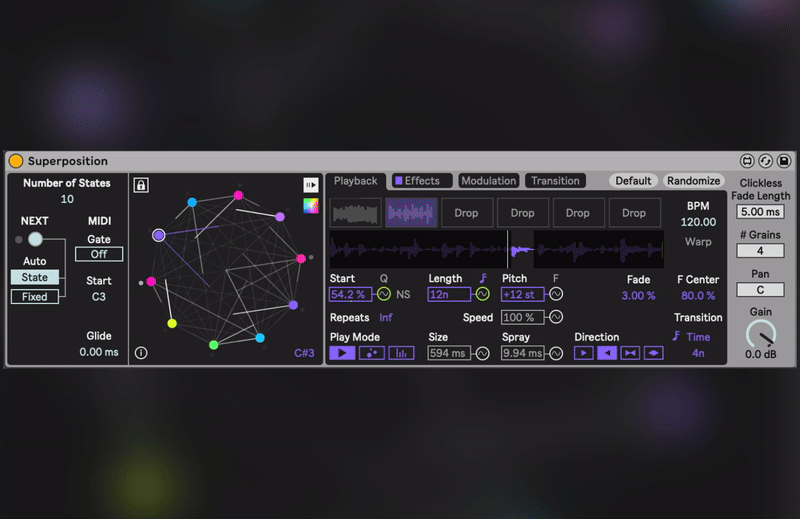Click the Default button

pos(633,181)
